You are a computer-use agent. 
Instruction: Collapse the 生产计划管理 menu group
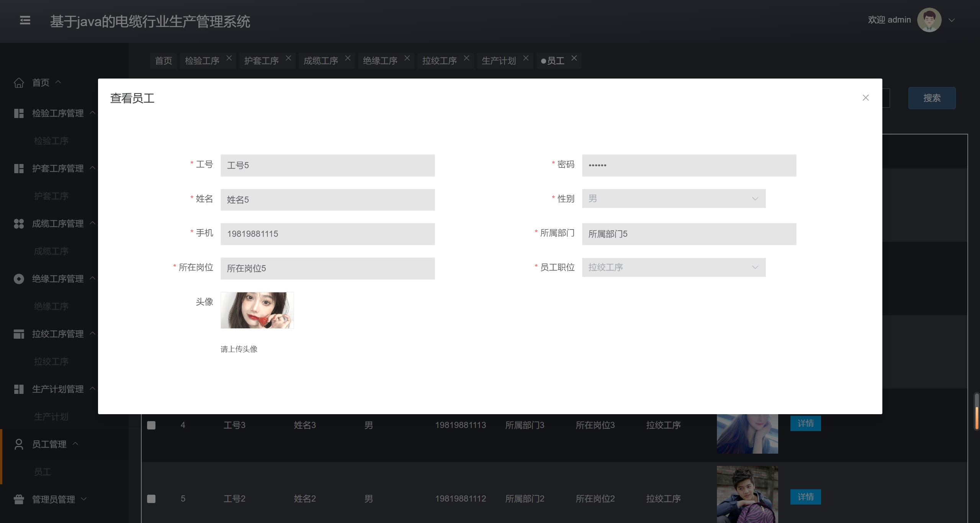[x=93, y=388]
